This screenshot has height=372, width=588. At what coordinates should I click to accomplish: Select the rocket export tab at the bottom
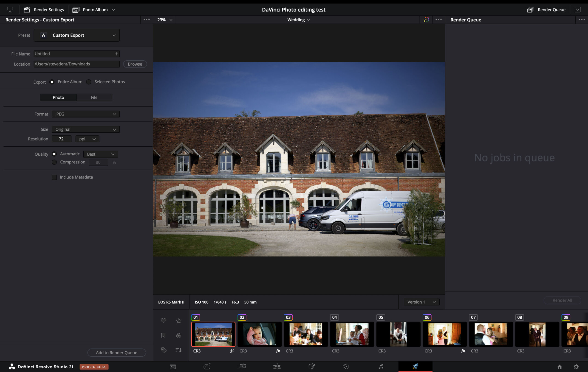pyautogui.click(x=416, y=366)
